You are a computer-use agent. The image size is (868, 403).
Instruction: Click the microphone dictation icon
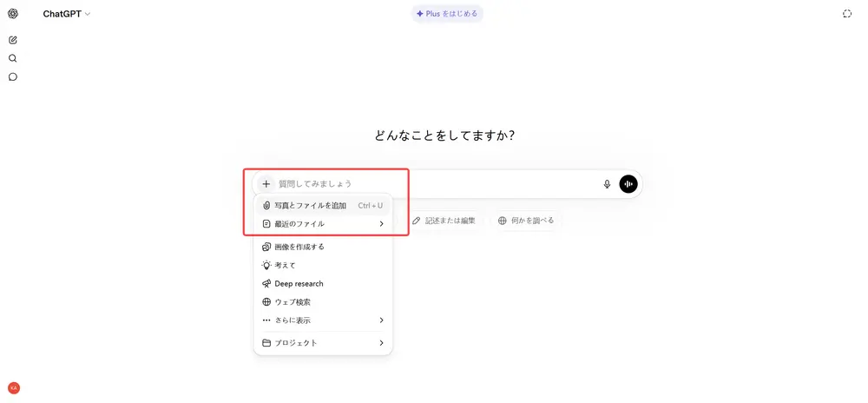[607, 184]
